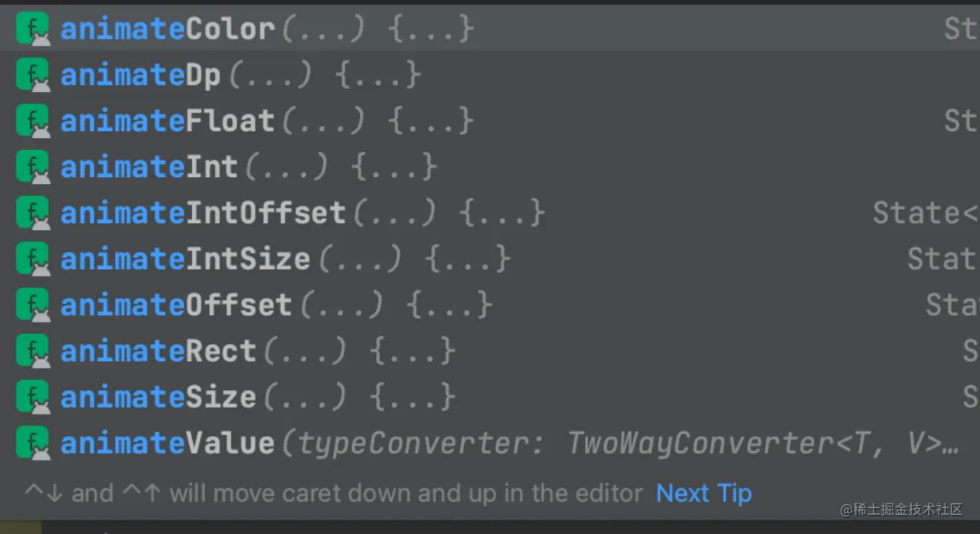Click the function icon beside animateValue
This screenshot has height=534, width=980.
[32, 442]
